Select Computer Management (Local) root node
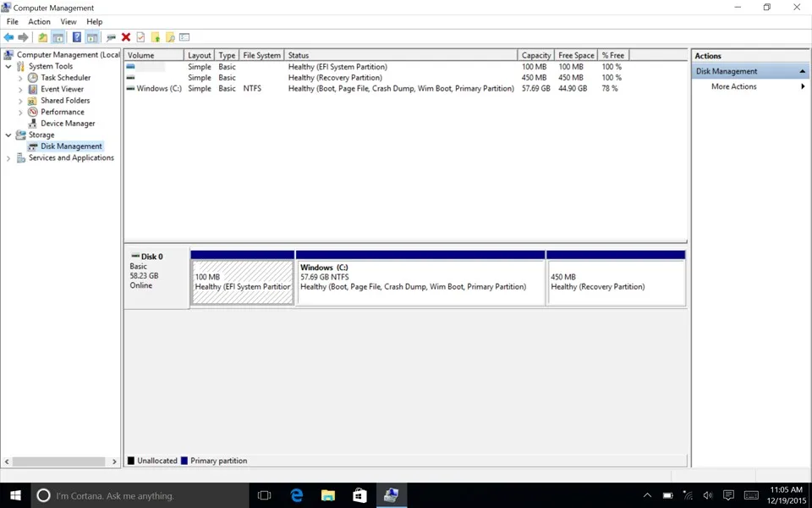This screenshot has width=812, height=508. click(68, 55)
